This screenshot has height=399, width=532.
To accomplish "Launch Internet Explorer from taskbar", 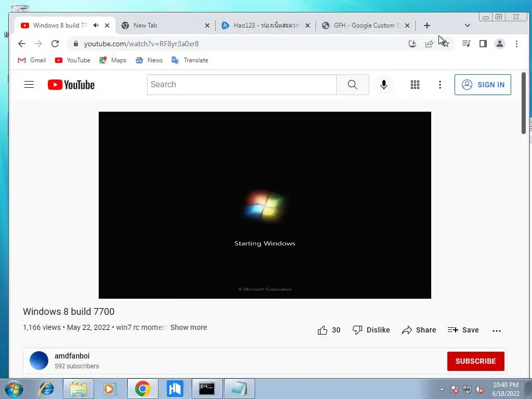I will click(46, 389).
